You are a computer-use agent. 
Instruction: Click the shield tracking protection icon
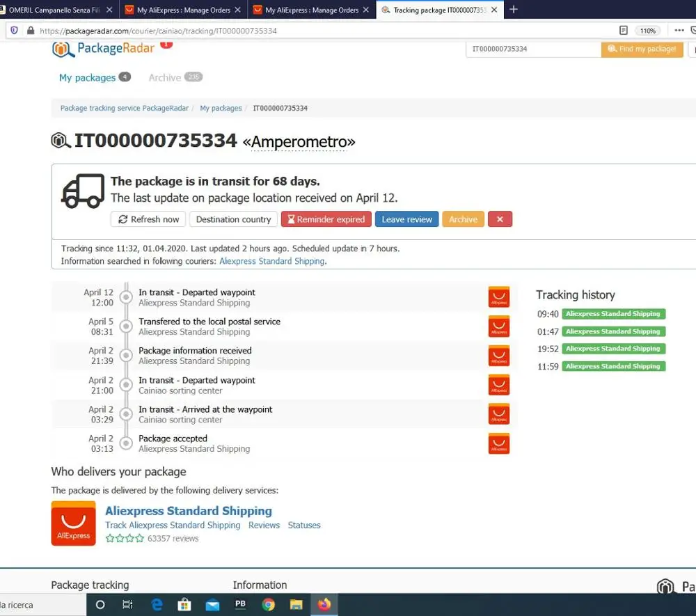point(14,31)
